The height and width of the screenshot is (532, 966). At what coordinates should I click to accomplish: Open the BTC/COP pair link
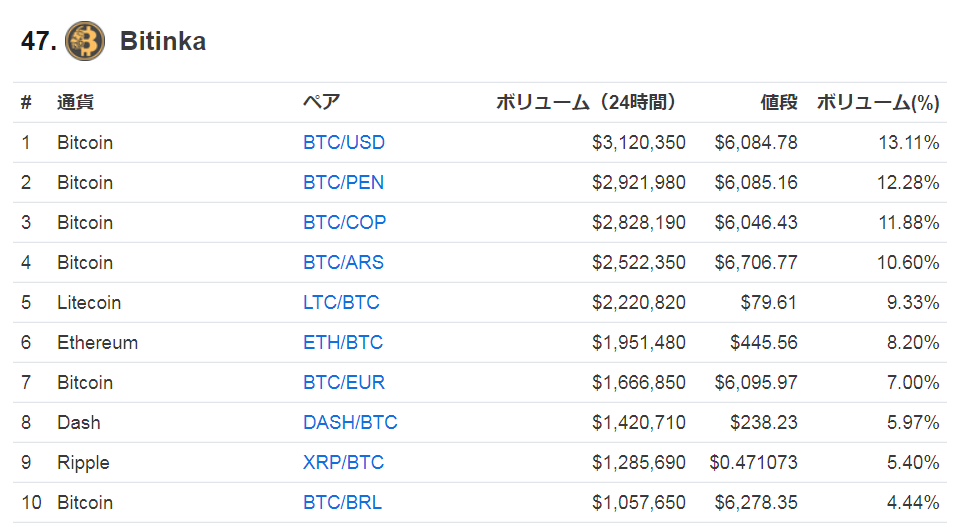(344, 222)
